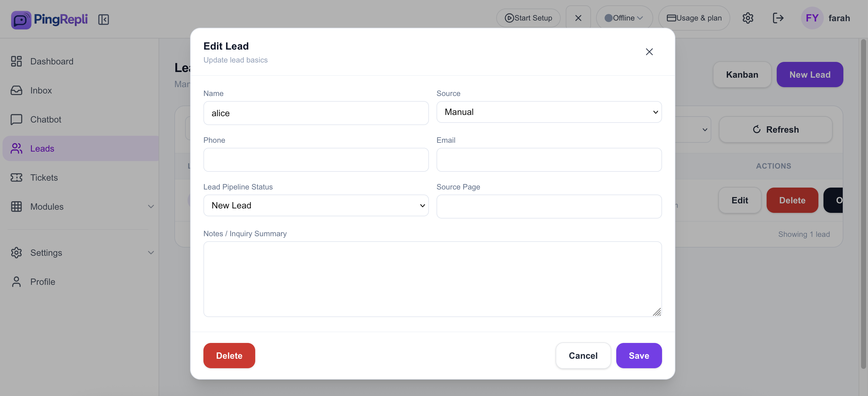Viewport: 868px width, 396px height.
Task: Click the Settings gear icon in sidebar
Action: [x=16, y=253]
